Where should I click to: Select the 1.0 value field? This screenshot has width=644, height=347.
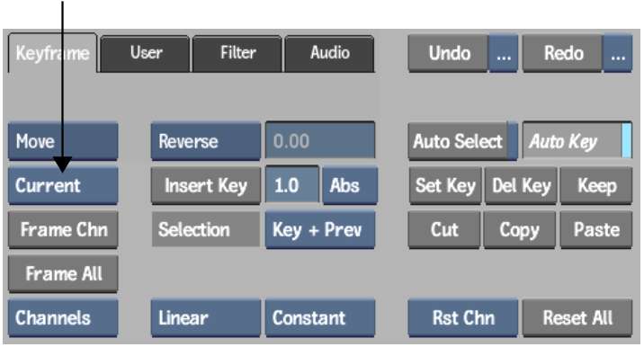pyautogui.click(x=292, y=185)
